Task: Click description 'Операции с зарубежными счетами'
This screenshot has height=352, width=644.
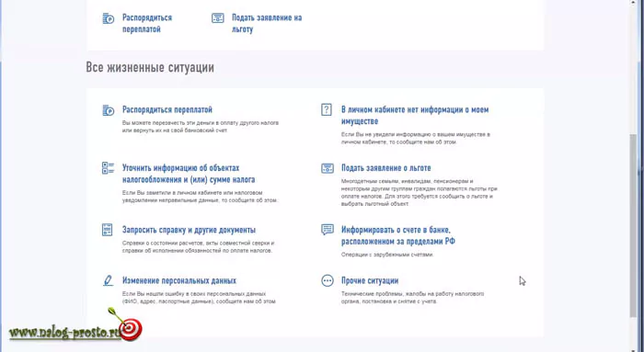Action: (x=387, y=255)
